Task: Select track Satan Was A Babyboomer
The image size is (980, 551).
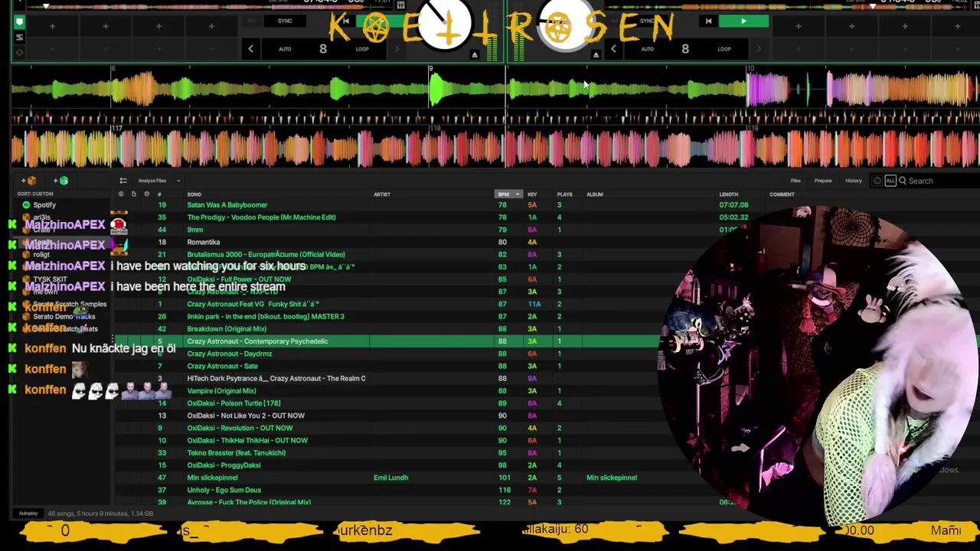Action: click(x=227, y=205)
